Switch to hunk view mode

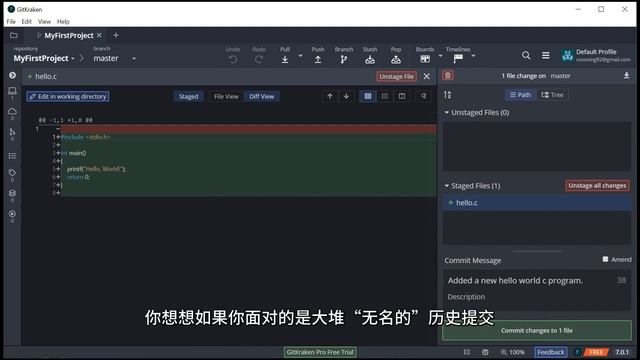[368, 96]
